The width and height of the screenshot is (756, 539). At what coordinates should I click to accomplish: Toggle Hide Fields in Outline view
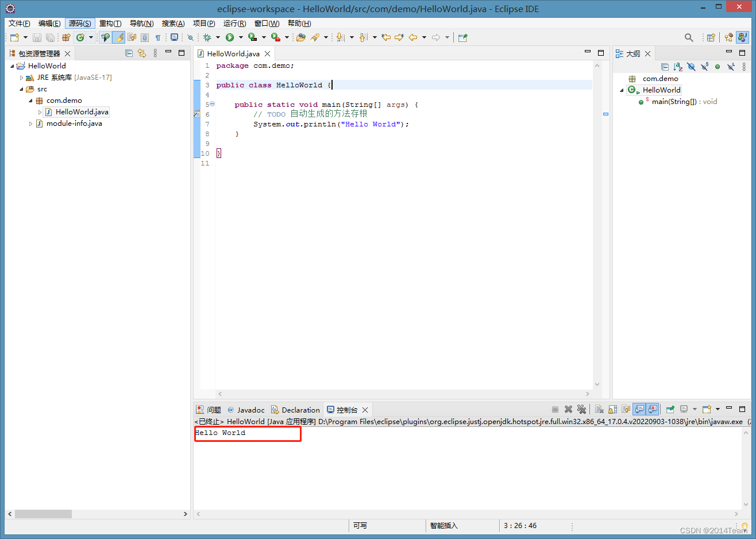[691, 67]
